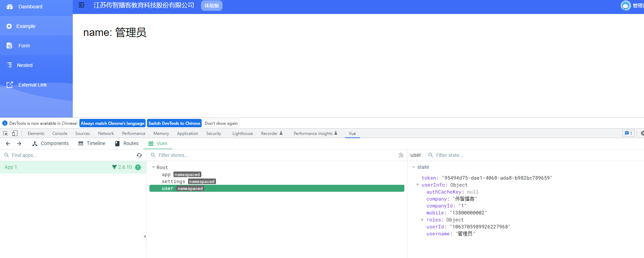
Task: Click Don't show again button
Action: point(221,123)
